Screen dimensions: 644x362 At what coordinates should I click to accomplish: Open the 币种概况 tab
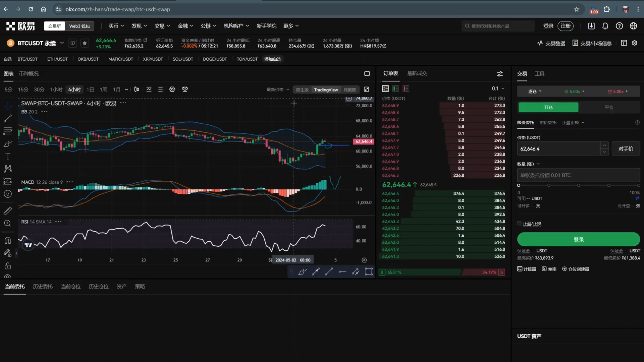(29, 73)
